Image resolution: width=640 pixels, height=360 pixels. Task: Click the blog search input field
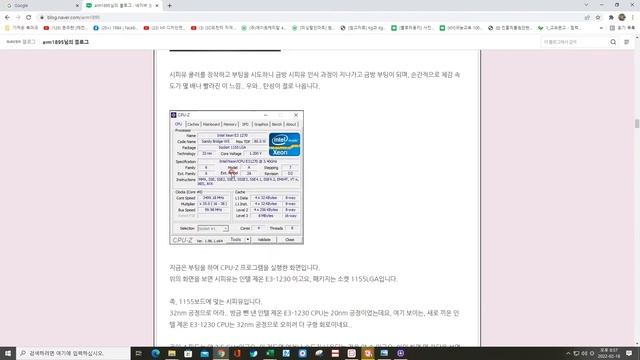point(575,42)
